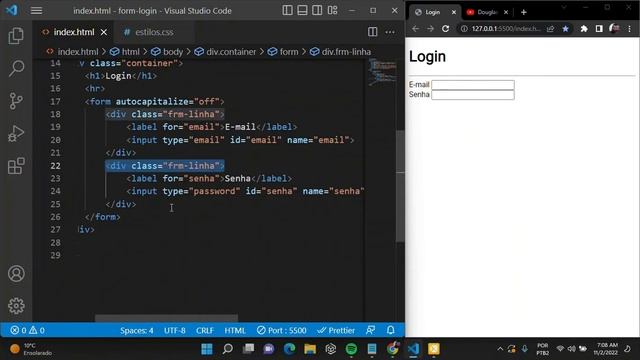Image resolution: width=640 pixels, height=360 pixels.
Task: Close the Login browser tab
Action: click(453, 12)
